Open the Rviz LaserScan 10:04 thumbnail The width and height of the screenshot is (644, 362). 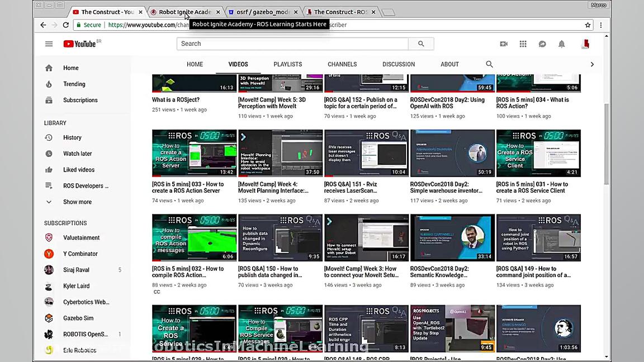pyautogui.click(x=366, y=153)
